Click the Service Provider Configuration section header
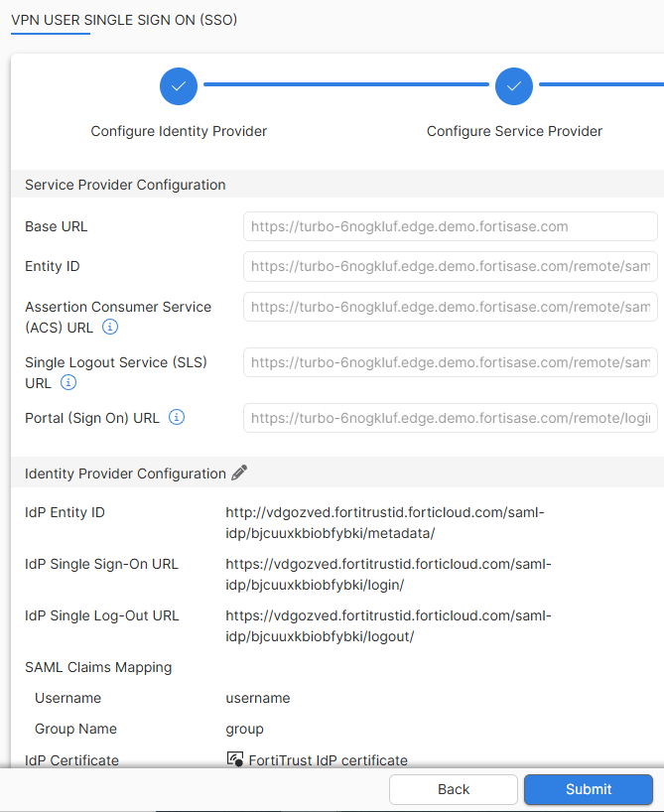The width and height of the screenshot is (664, 812). tap(124, 185)
